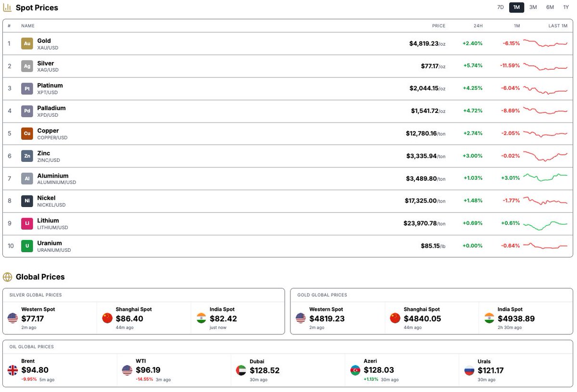Click the 24H column header
Screen dimensions: 577x392
pos(477,26)
